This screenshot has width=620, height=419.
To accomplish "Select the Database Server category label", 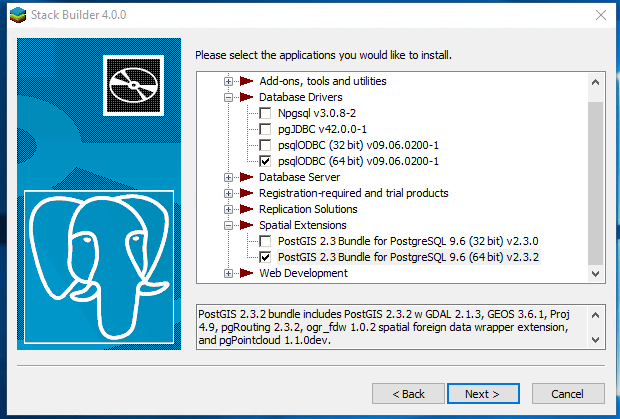I will coord(299,177).
